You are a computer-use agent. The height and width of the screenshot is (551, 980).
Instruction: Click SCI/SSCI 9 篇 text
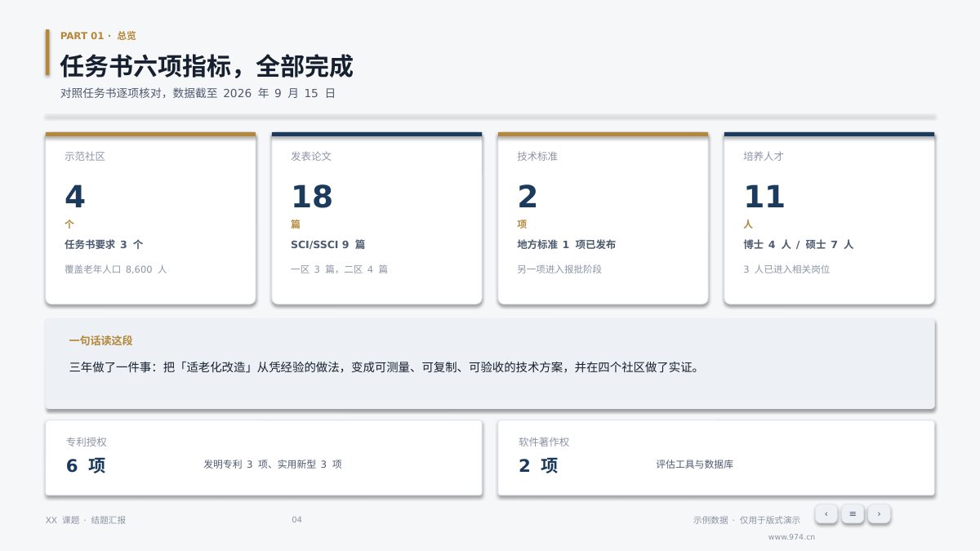pos(327,244)
